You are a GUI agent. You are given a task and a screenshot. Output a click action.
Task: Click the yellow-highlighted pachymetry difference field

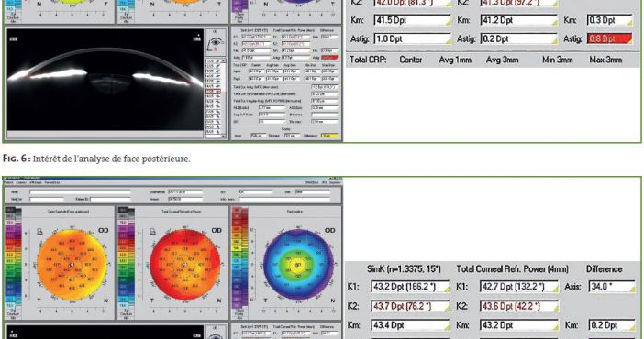pos(329,136)
